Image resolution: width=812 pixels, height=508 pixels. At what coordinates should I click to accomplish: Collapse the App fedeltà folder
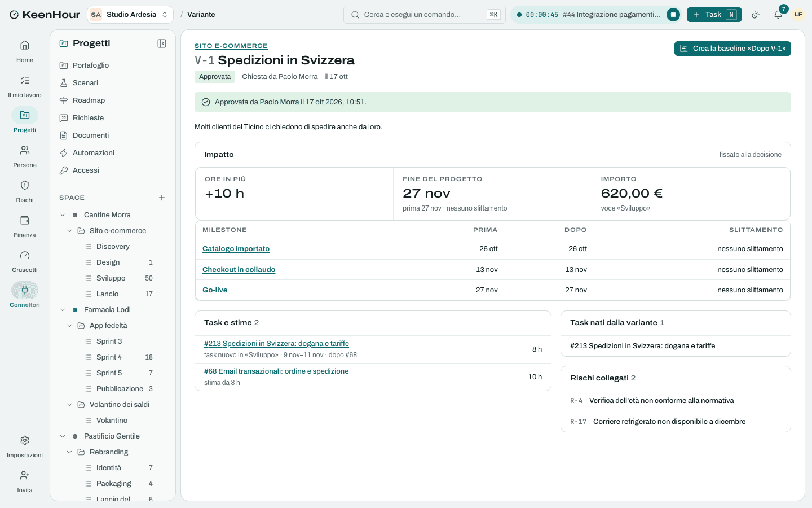pos(69,326)
